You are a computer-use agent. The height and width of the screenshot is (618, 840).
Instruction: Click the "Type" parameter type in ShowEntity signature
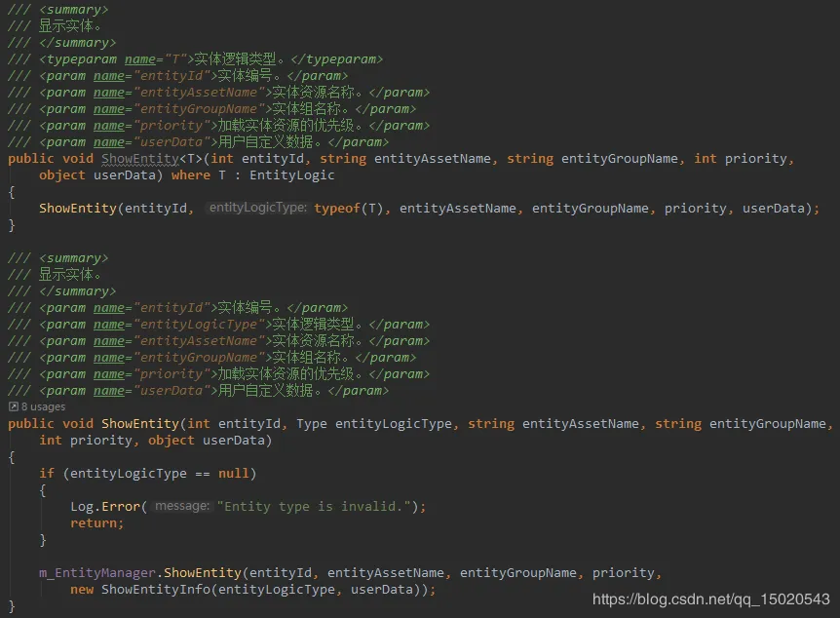[x=312, y=424]
